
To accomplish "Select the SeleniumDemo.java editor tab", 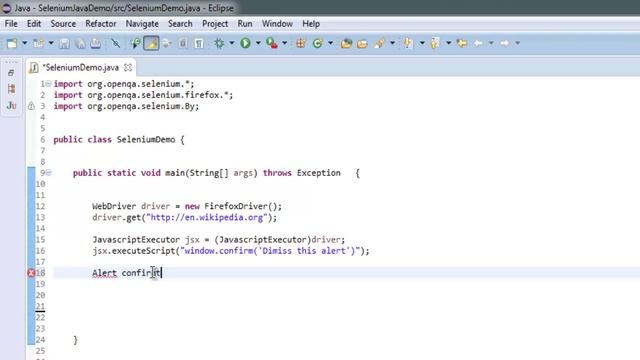I will coord(81,67).
